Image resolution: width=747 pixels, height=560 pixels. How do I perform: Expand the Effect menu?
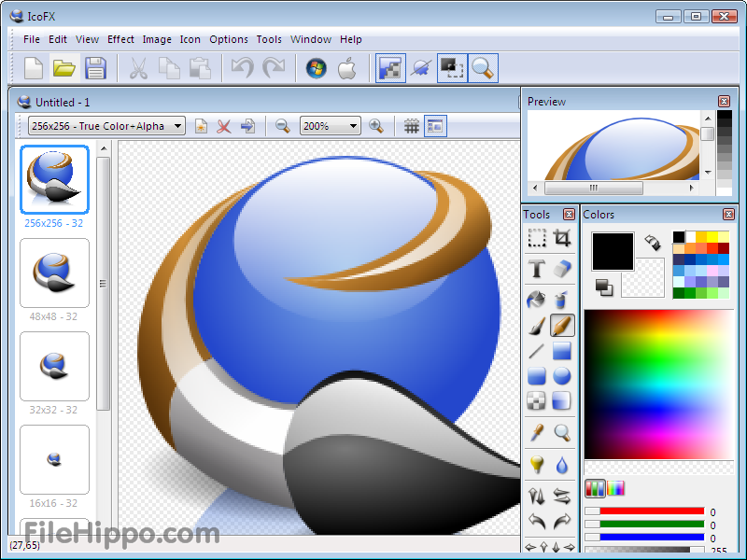(x=120, y=39)
